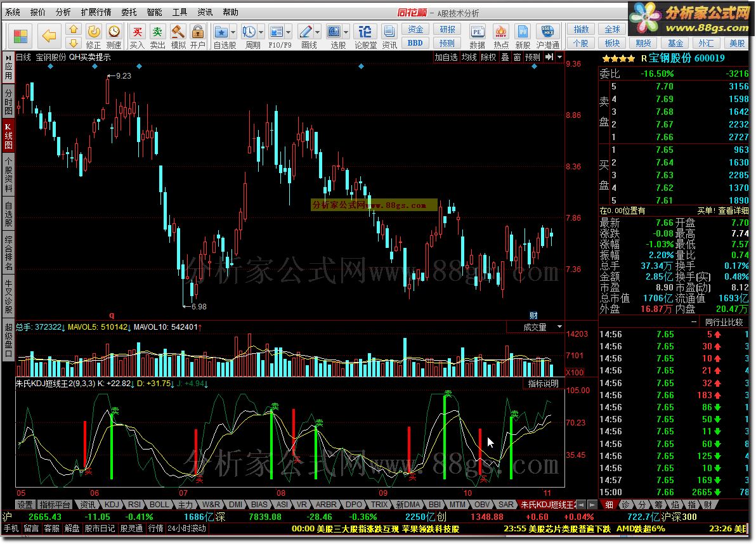
Task: Open the 报价 menu
Action: 37,12
